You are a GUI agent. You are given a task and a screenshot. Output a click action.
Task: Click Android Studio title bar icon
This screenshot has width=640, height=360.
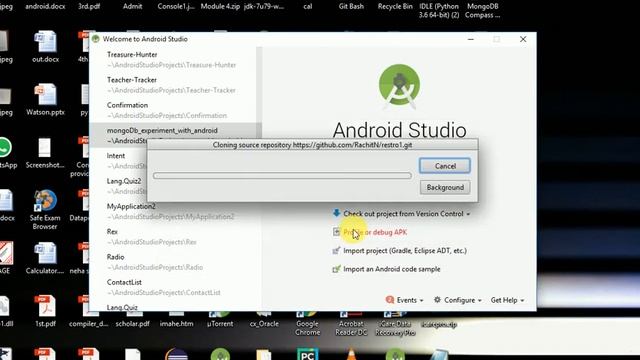[x=96, y=39]
